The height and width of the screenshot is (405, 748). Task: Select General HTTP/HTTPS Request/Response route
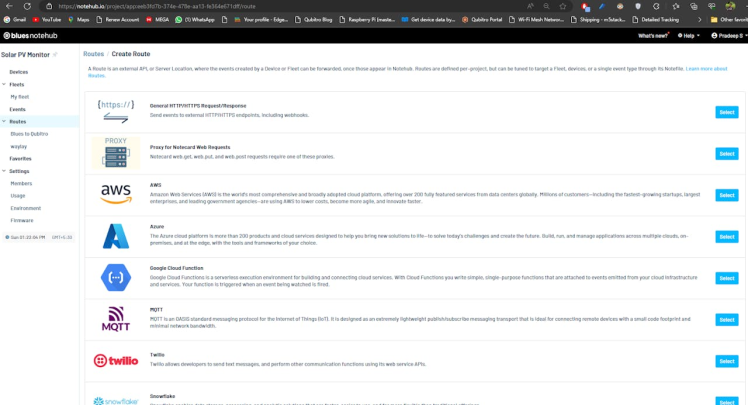pyautogui.click(x=727, y=112)
